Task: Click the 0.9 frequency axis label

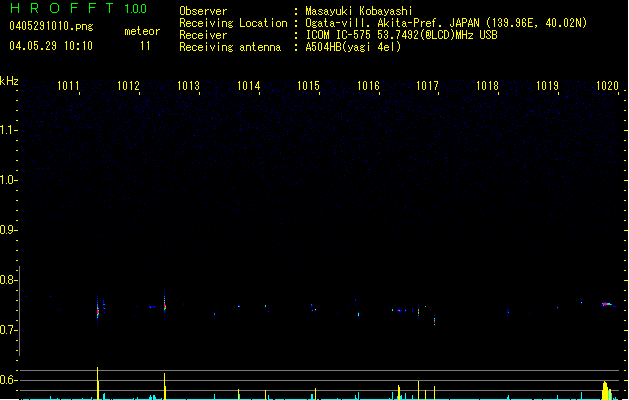Action: coord(8,230)
